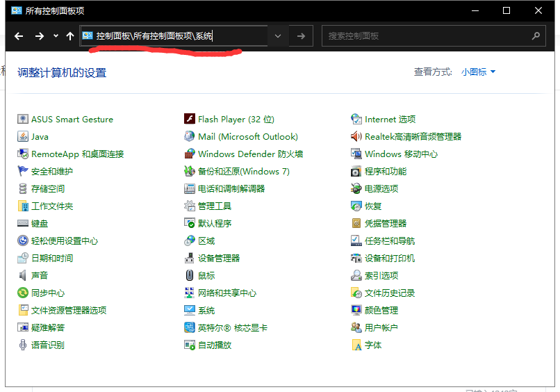Click the Windows Defender 防火墙 icon

tap(190, 154)
